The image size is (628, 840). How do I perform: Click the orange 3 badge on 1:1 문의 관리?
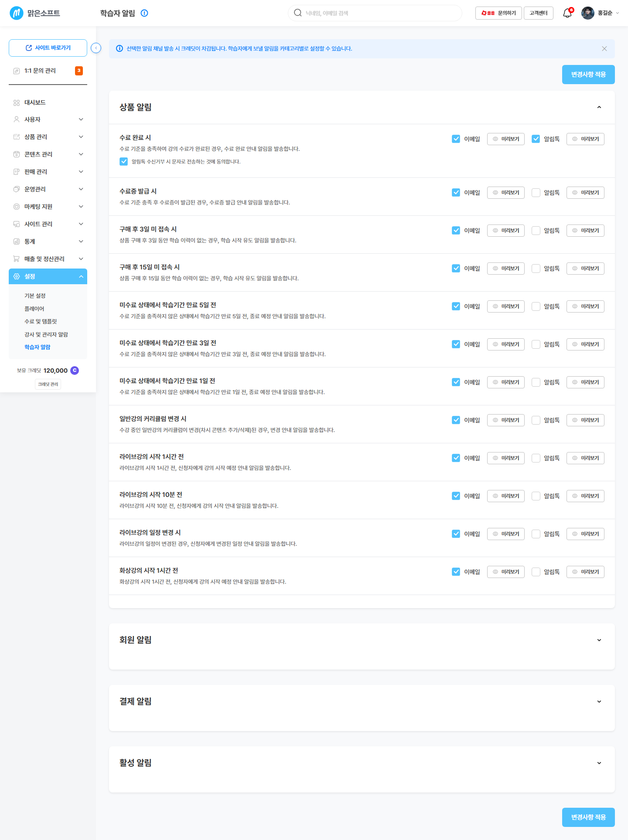(x=79, y=71)
